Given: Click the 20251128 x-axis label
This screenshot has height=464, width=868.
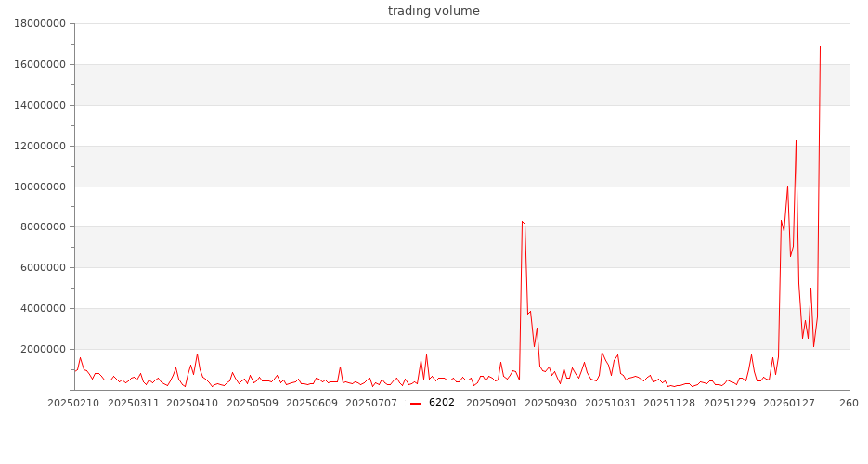Looking at the screenshot, I should [669, 403].
